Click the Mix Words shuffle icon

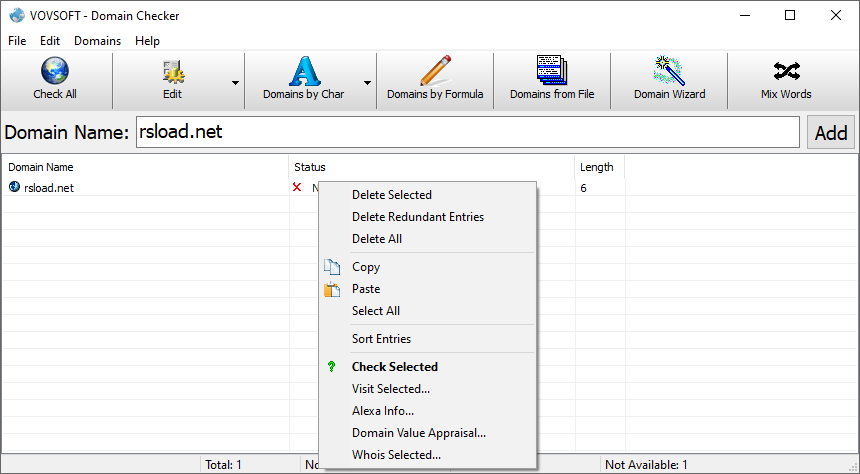click(x=787, y=71)
